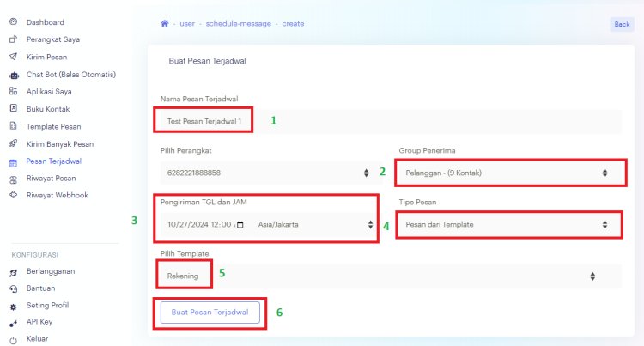Screen dimensions: 644x346
Task: Click the Aplikasi Saya grid icon
Action: tap(13, 91)
